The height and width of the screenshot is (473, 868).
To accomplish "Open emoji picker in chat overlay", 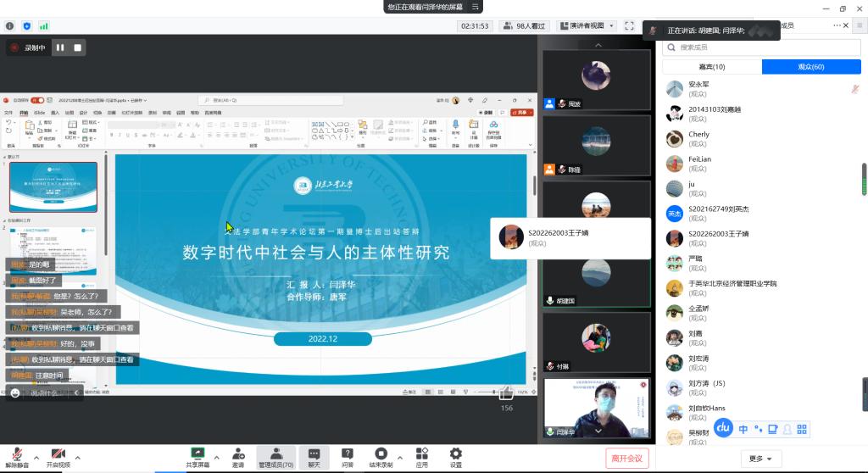I will pyautogui.click(x=15, y=392).
